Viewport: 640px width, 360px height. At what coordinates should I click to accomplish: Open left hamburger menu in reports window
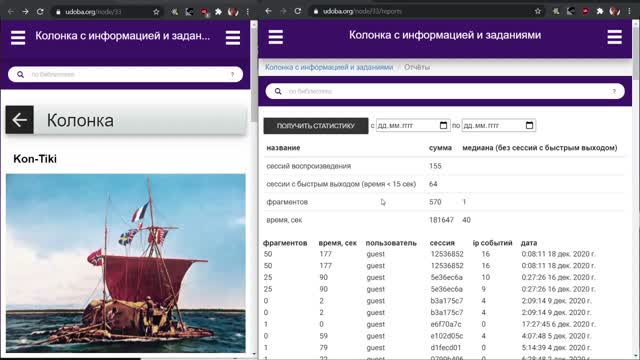point(276,37)
